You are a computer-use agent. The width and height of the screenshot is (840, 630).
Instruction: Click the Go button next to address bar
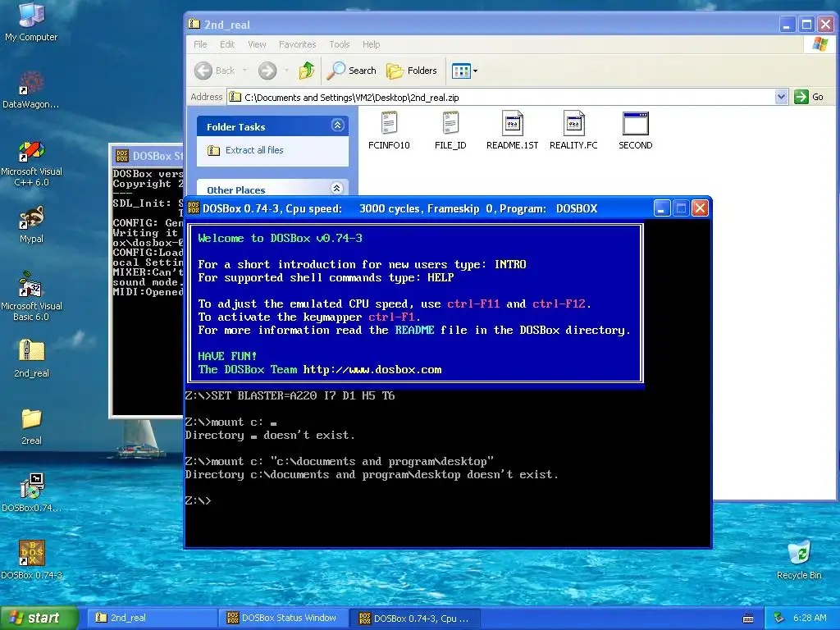(810, 97)
